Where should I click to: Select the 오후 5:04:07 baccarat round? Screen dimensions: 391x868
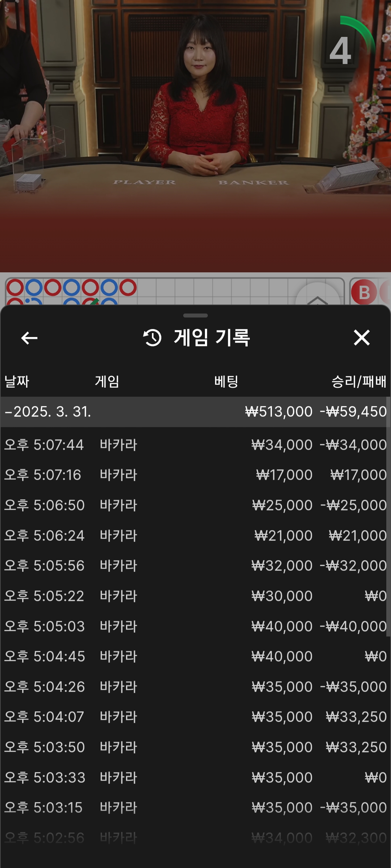click(195, 716)
